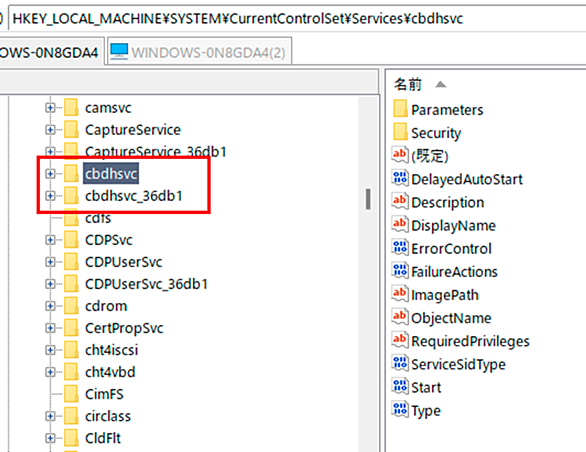Screen dimensions: 586x452
Task: Click the CaptureService folder icon
Action: (71, 130)
